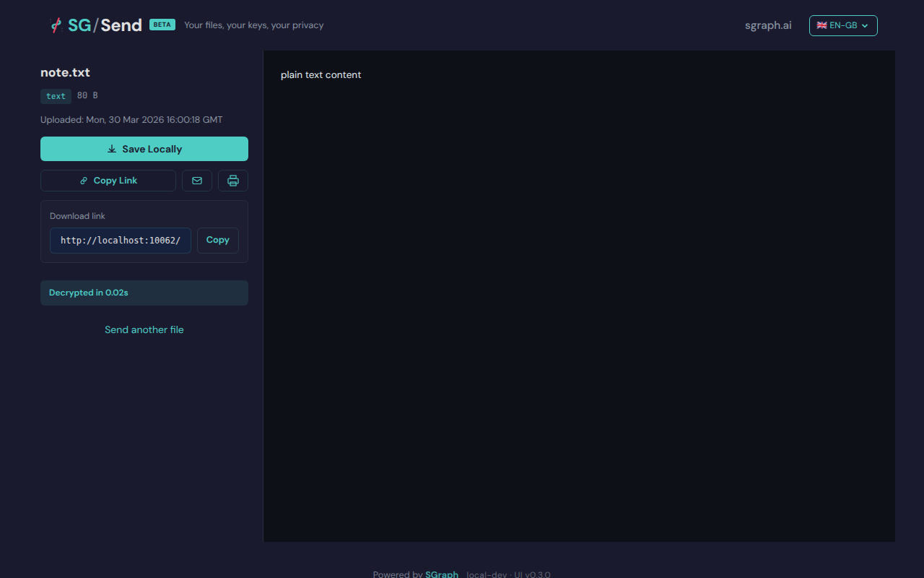This screenshot has width=924, height=578.
Task: Click the note.txt file name heading
Action: tap(65, 72)
